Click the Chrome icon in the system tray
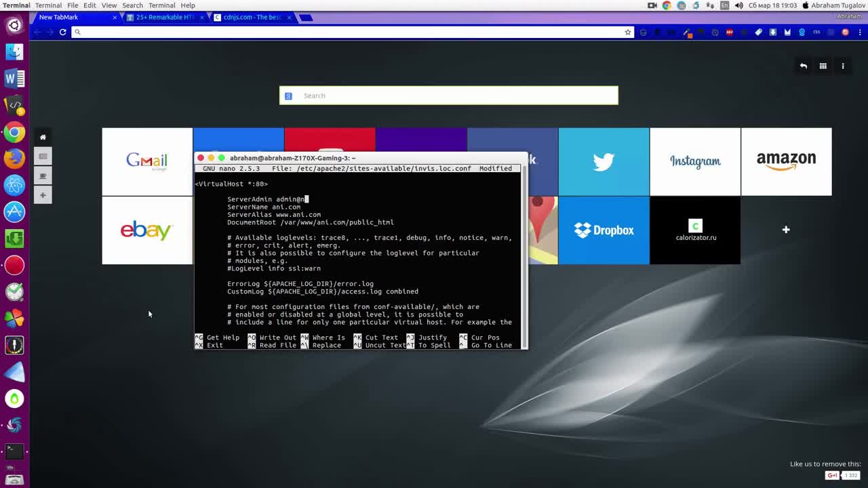The height and width of the screenshot is (488, 868). [667, 5]
